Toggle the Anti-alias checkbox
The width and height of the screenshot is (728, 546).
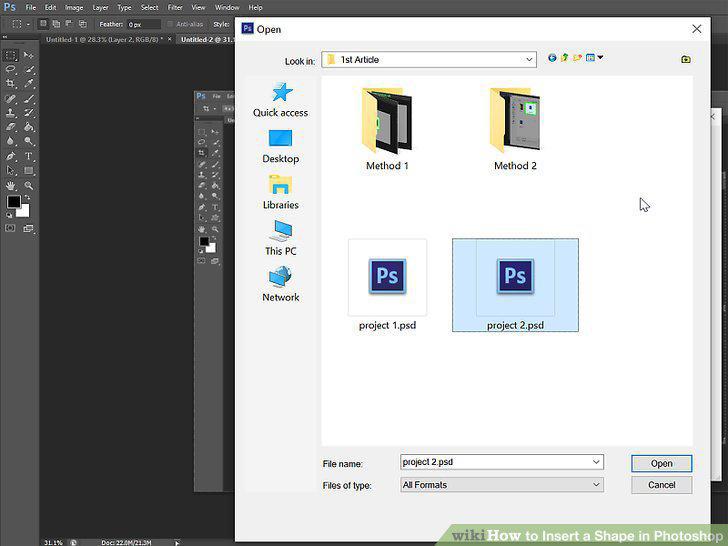(170, 24)
